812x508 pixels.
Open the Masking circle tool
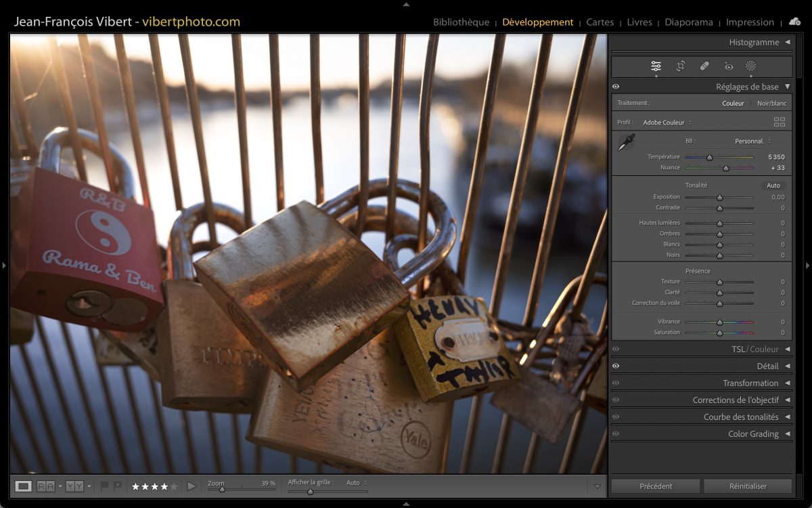click(x=750, y=66)
